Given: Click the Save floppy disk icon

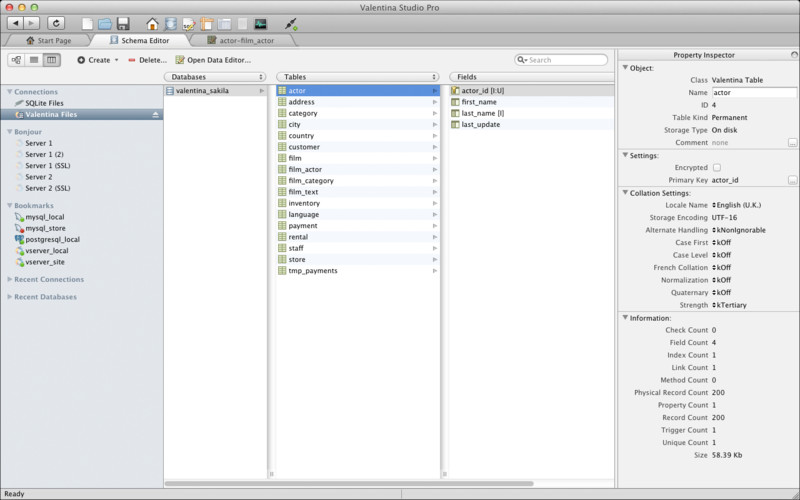Looking at the screenshot, I should (123, 23).
